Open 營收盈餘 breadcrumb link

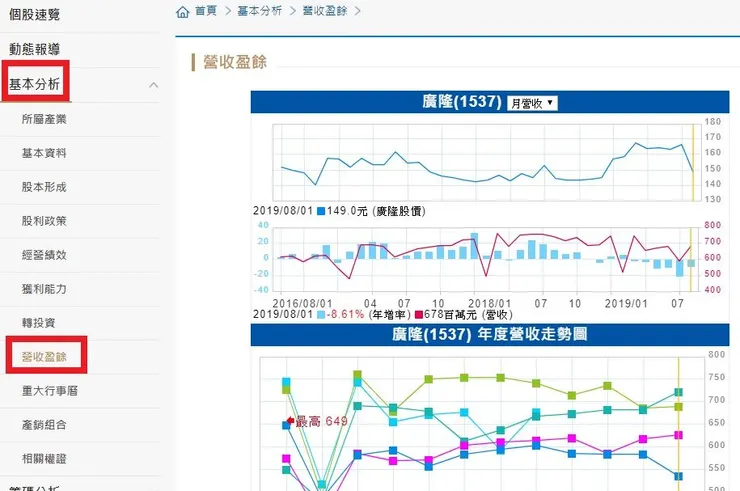[325, 11]
